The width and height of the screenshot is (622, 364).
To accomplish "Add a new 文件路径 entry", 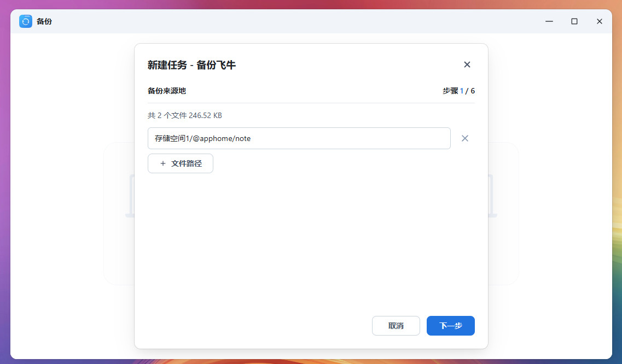I will 180,163.
